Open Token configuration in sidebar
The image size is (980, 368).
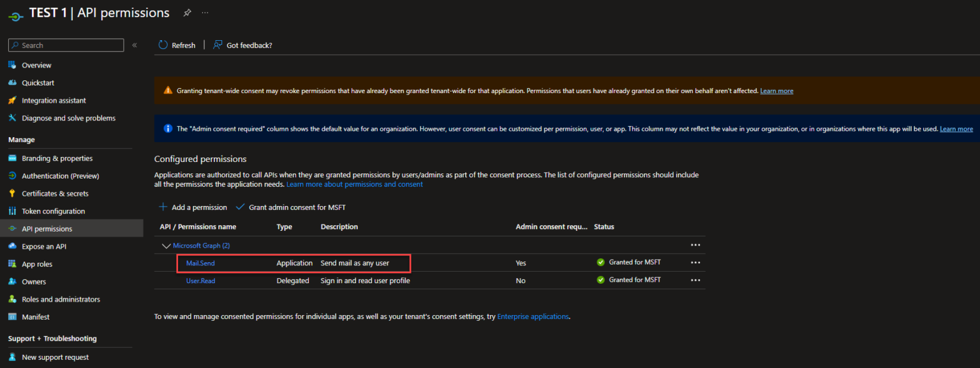53,211
